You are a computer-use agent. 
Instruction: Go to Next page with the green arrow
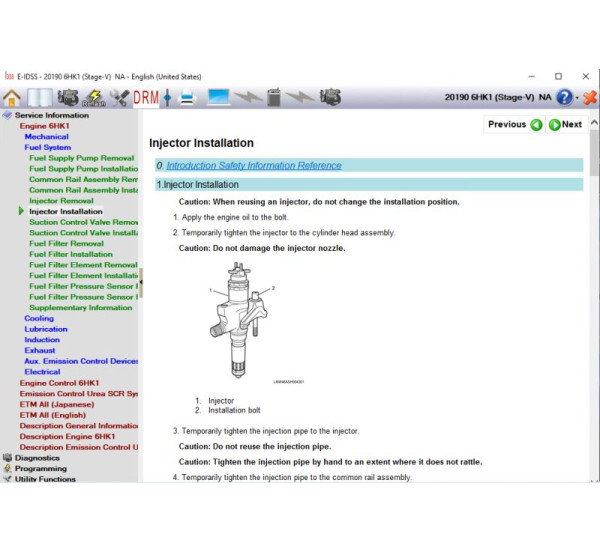pos(555,125)
